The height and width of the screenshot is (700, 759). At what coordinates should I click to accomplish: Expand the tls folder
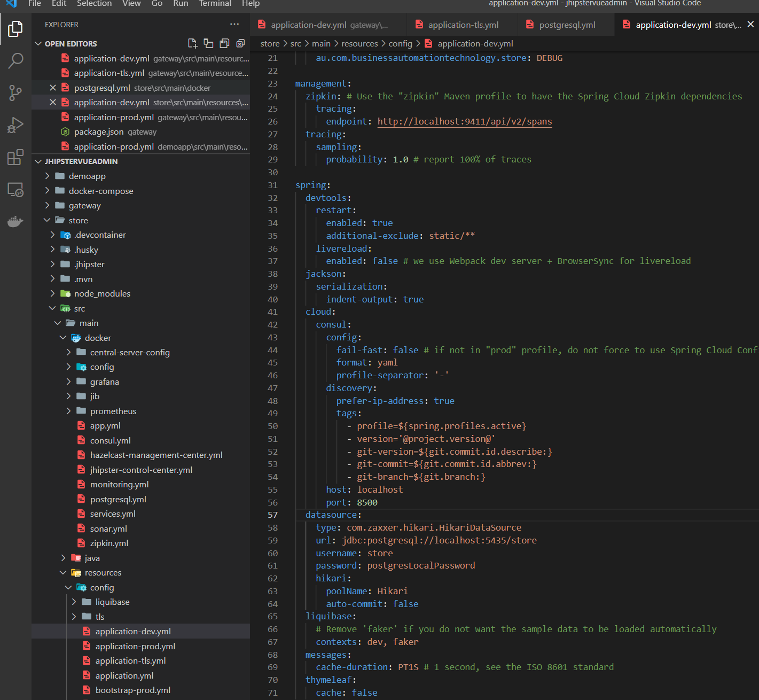(x=74, y=617)
